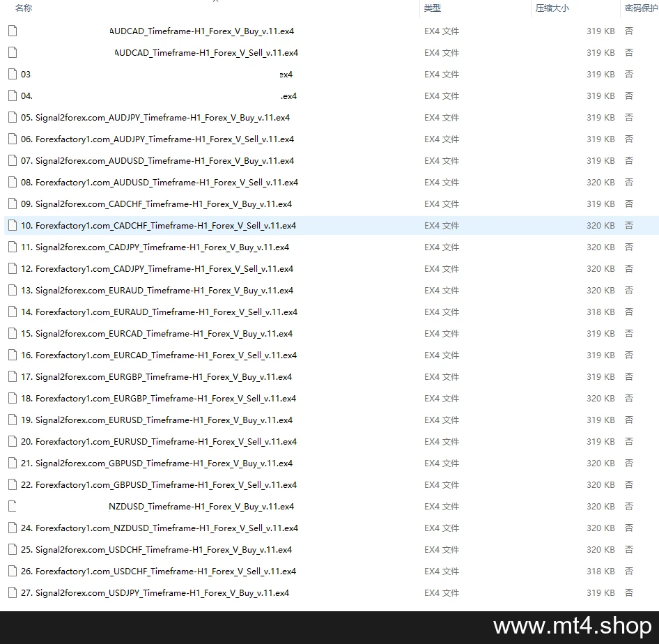Select 07. Signal2forex.com_AUDUSD Buy file name

[x=157, y=160]
